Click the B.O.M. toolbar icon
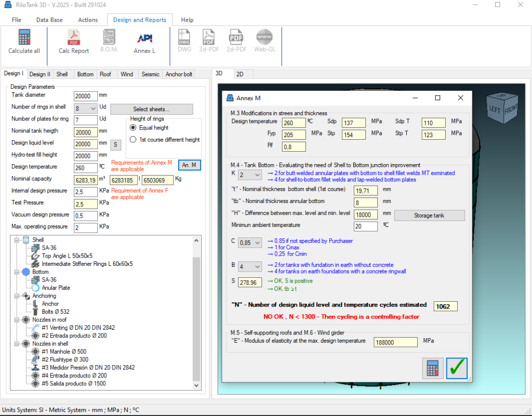532x416 pixels. (x=109, y=37)
